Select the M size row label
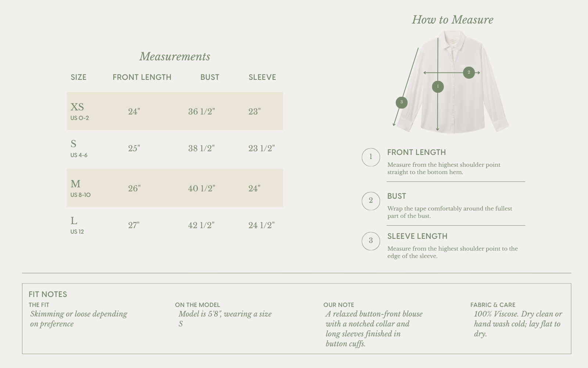The height and width of the screenshot is (368, 588). click(x=75, y=184)
